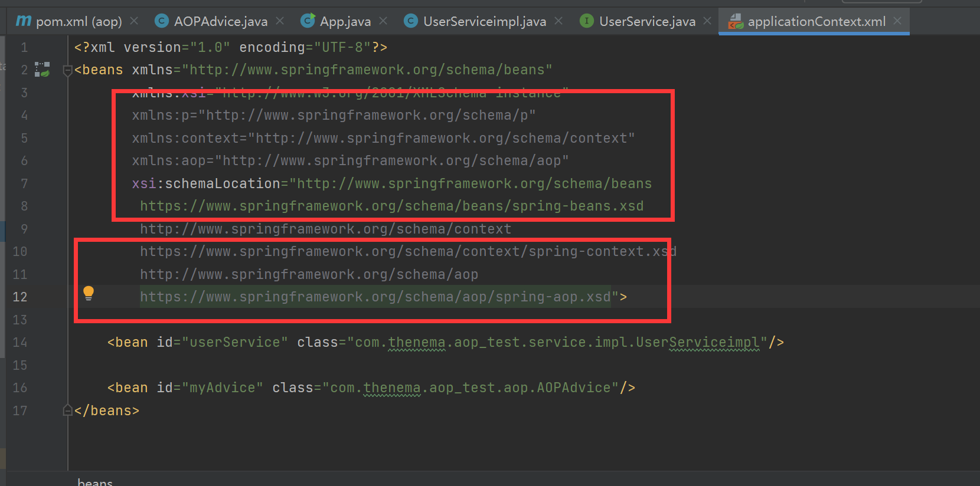Click the spring-context.xsd URL
This screenshot has width=980, height=486.
(x=408, y=251)
